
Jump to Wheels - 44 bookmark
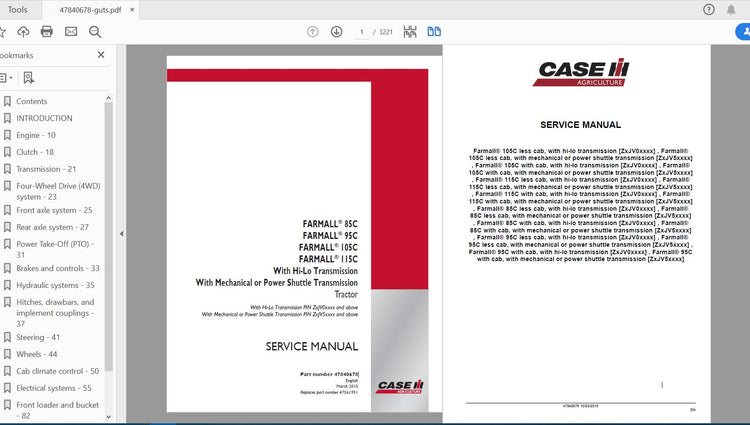(x=36, y=354)
